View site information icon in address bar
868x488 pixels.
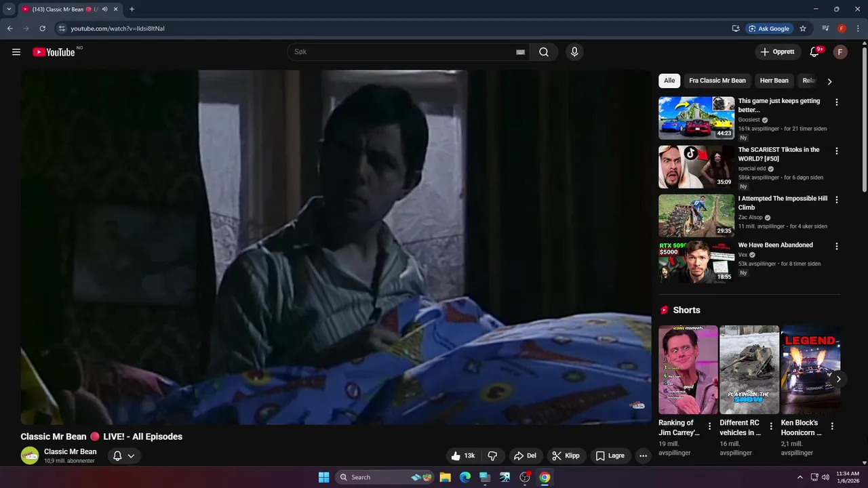[62, 28]
